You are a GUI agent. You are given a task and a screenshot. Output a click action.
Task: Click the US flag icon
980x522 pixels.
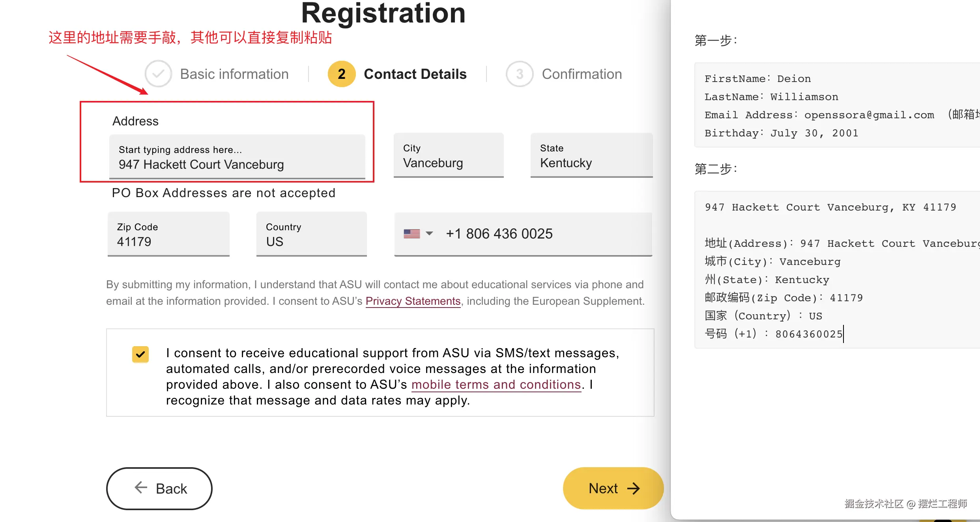click(411, 234)
